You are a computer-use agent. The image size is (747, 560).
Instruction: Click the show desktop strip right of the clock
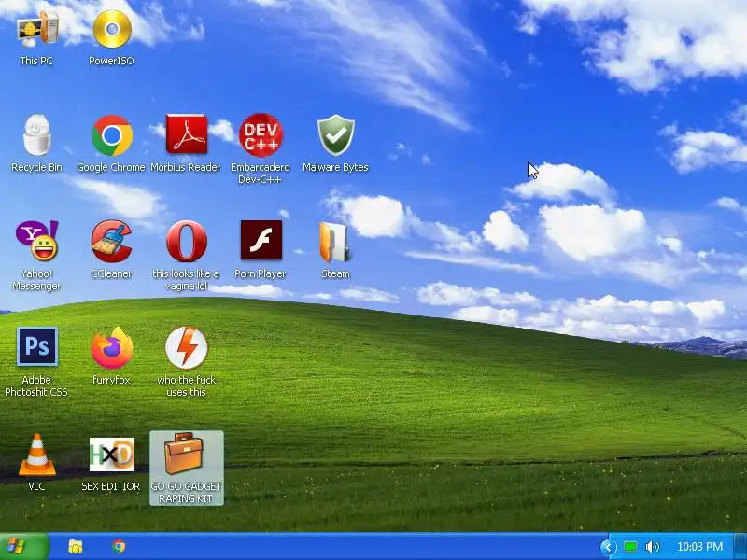tap(740, 546)
